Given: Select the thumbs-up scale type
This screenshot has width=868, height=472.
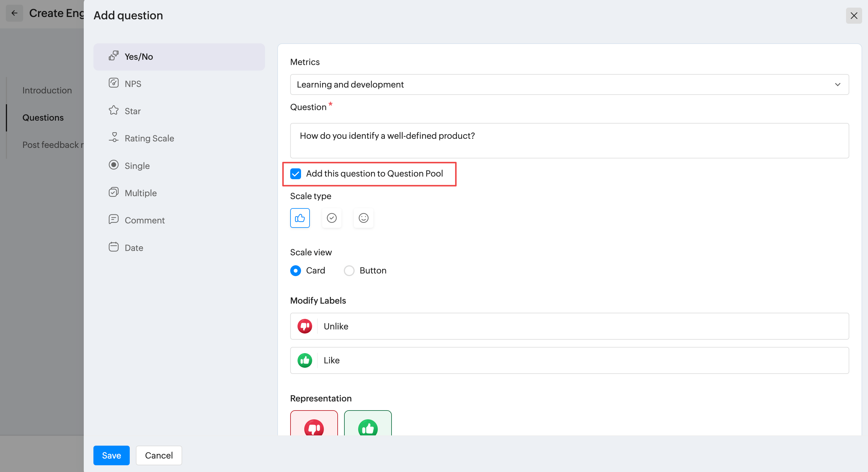Looking at the screenshot, I should (300, 218).
